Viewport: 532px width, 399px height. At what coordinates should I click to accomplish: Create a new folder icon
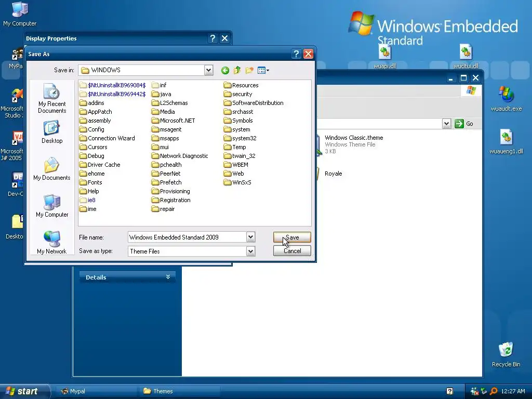click(249, 70)
